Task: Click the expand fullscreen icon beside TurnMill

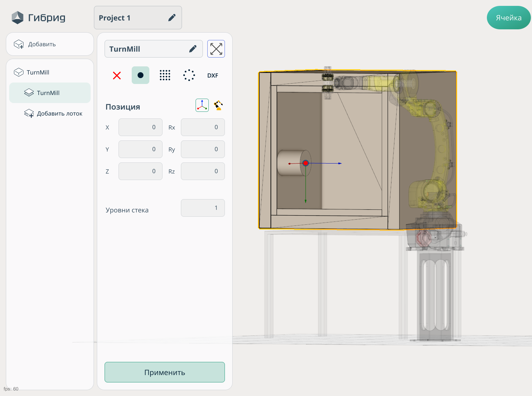Action: click(216, 49)
